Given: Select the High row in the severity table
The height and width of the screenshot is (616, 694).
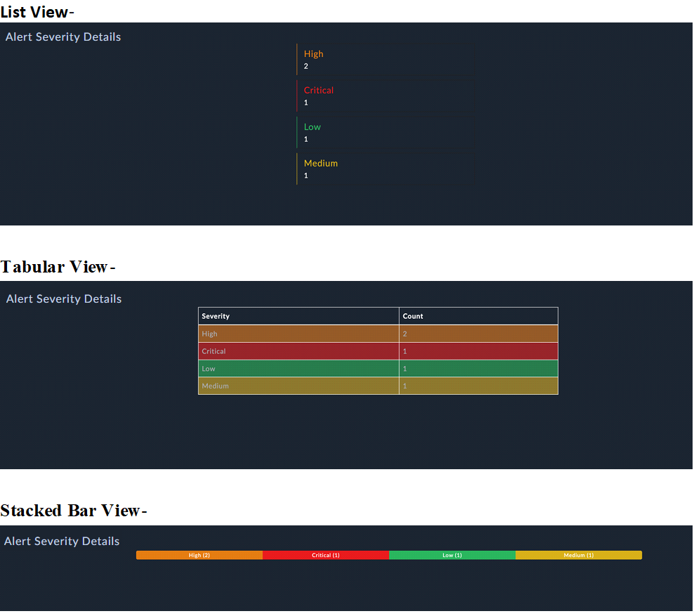Looking at the screenshot, I should click(298, 334).
